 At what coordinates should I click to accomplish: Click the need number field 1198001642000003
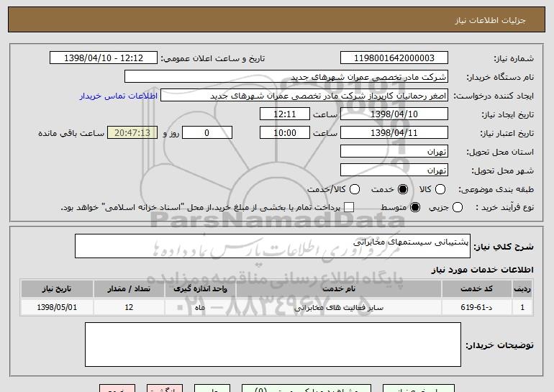[394, 58]
